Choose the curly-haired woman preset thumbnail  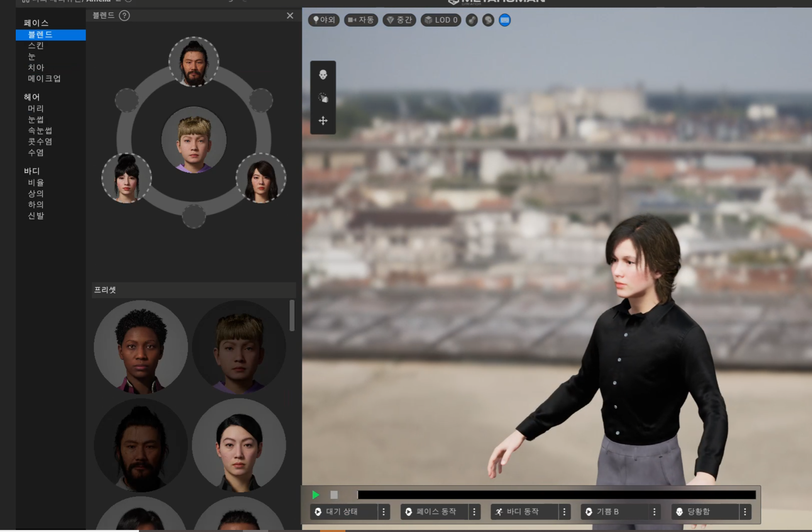click(x=140, y=347)
